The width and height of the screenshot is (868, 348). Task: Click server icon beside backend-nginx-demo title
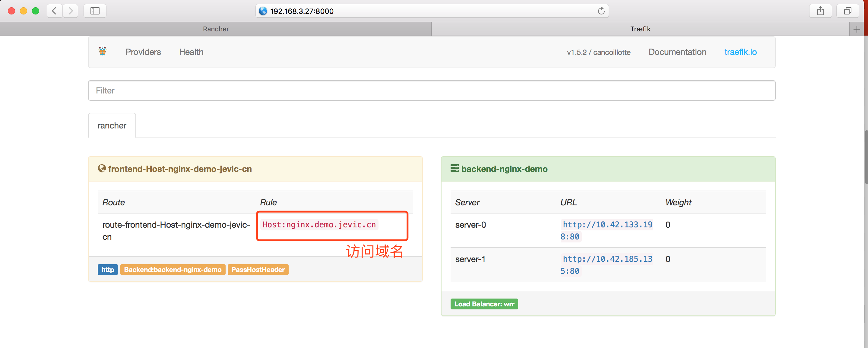[x=454, y=168]
